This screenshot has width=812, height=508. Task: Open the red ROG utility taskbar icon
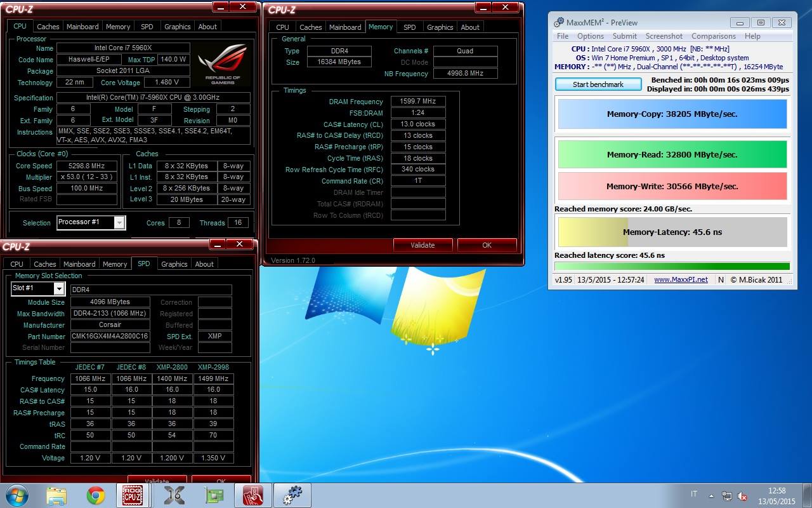(252, 495)
